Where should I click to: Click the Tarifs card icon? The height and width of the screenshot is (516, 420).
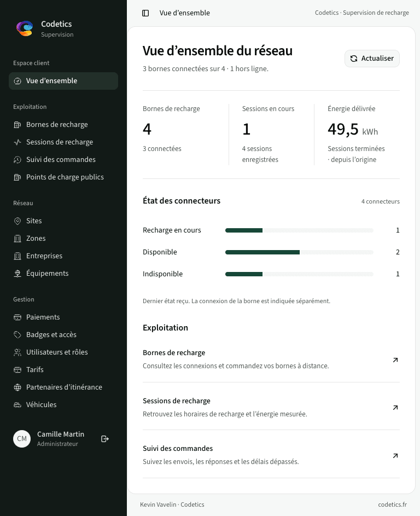[17, 369]
